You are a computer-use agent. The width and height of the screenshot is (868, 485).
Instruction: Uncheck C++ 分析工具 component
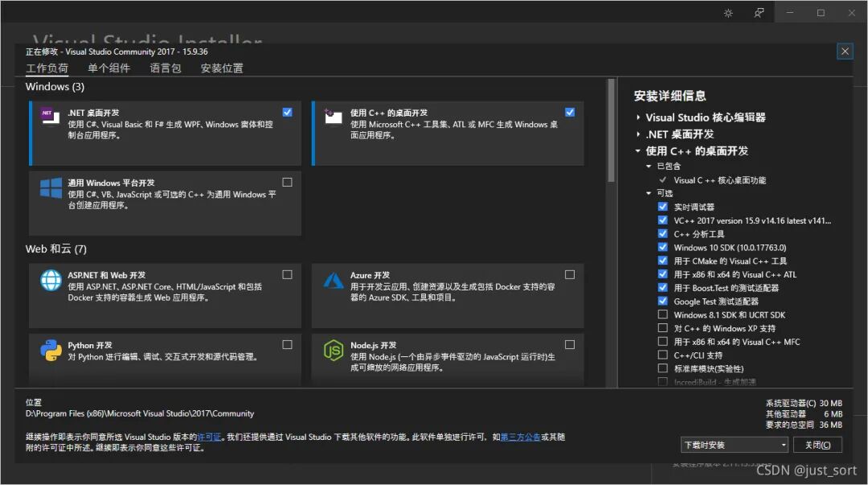coord(662,233)
